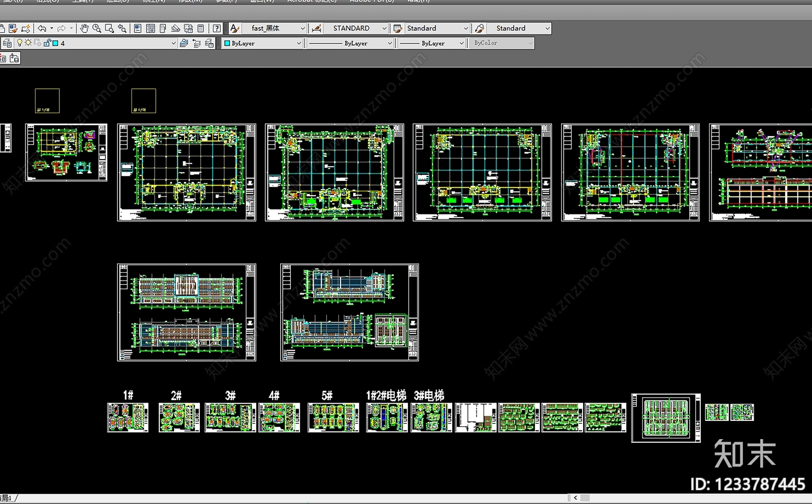The height and width of the screenshot is (504, 812).
Task: Click the Redo arrow button
Action: pos(61,28)
